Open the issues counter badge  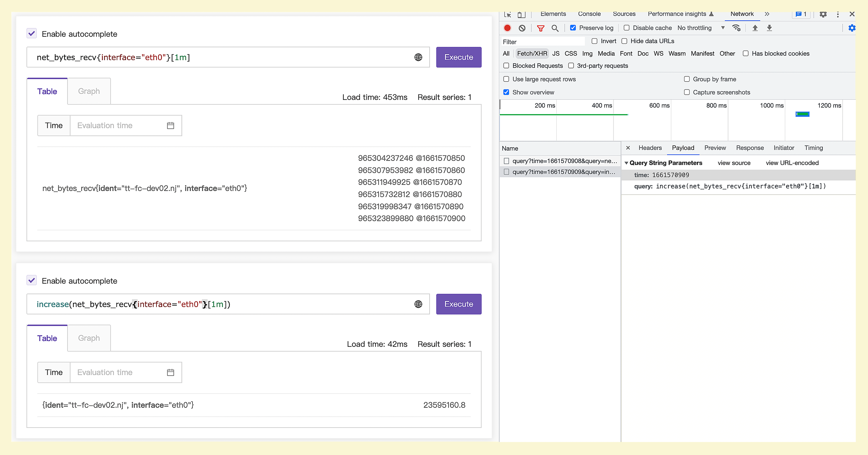click(x=801, y=14)
